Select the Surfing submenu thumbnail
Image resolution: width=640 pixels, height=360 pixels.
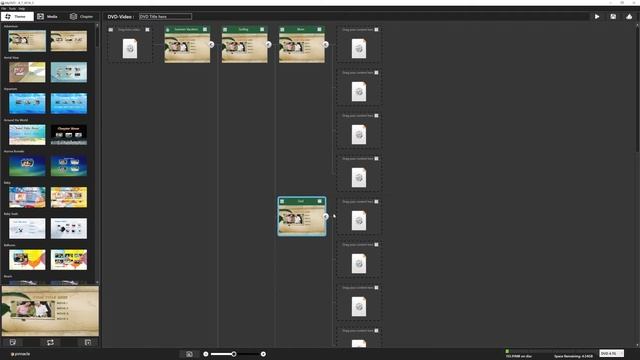(x=244, y=48)
